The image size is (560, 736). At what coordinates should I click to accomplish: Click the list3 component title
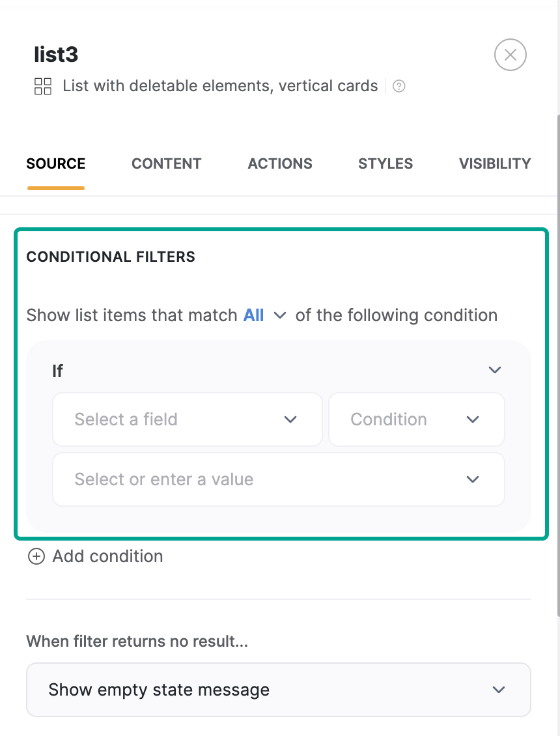click(56, 55)
